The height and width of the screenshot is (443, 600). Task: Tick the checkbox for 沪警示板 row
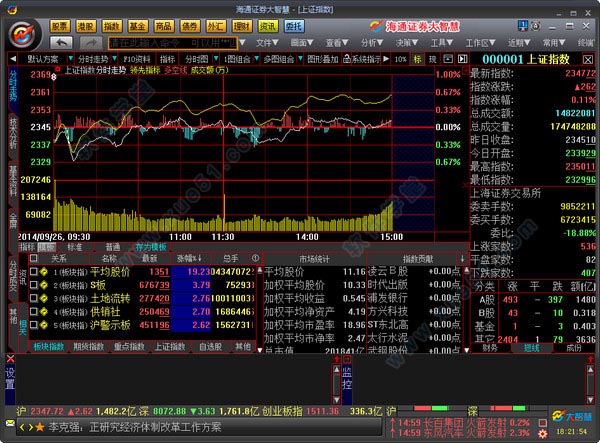[x=34, y=325]
